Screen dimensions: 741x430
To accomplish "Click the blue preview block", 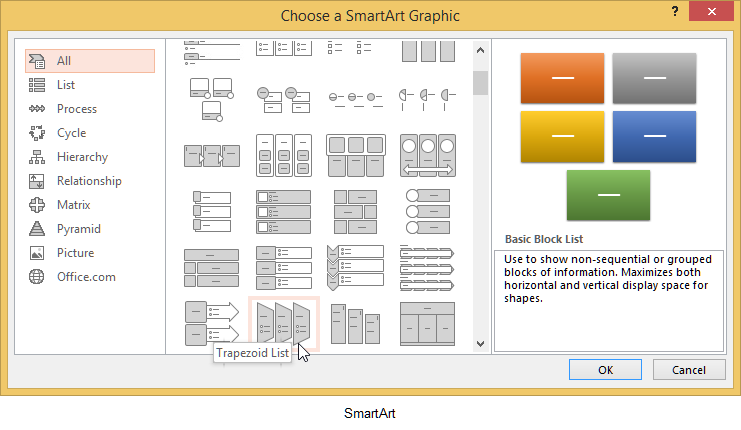I will click(655, 137).
